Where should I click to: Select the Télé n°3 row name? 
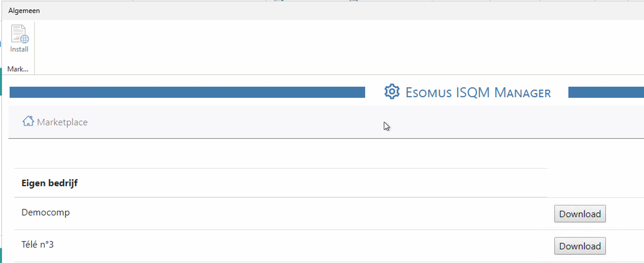[37, 244]
